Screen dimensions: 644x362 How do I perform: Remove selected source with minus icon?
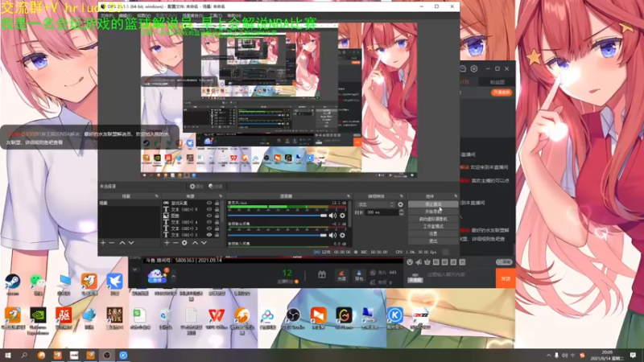175,243
